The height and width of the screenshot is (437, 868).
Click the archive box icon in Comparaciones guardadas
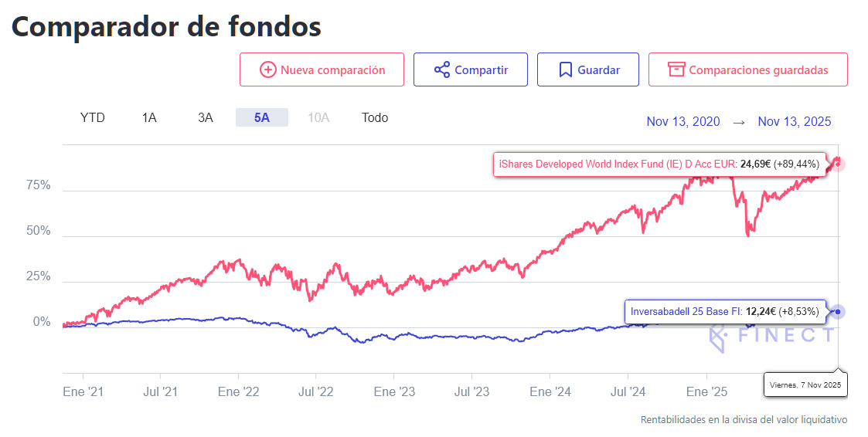676,69
